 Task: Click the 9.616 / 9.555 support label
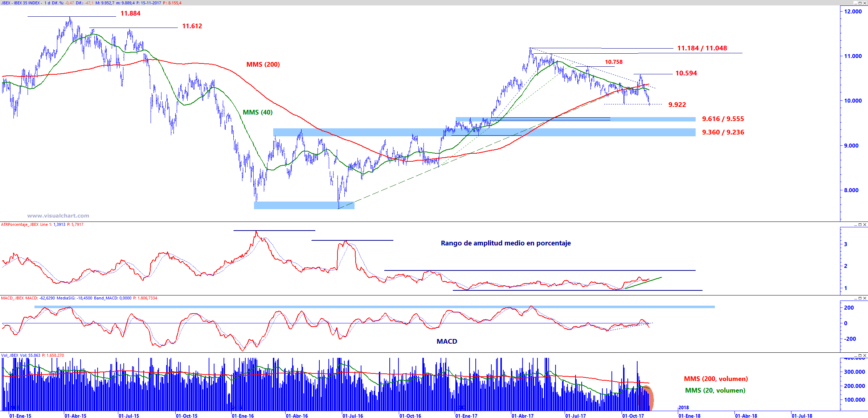pos(722,119)
